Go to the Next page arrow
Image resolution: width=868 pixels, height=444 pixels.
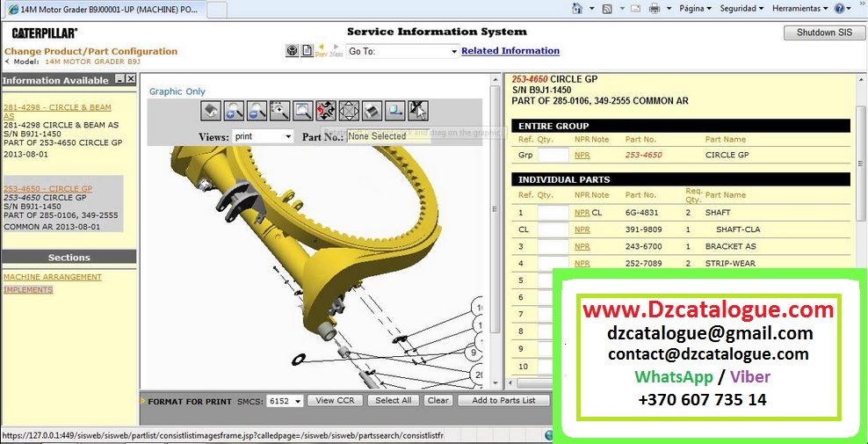336,50
